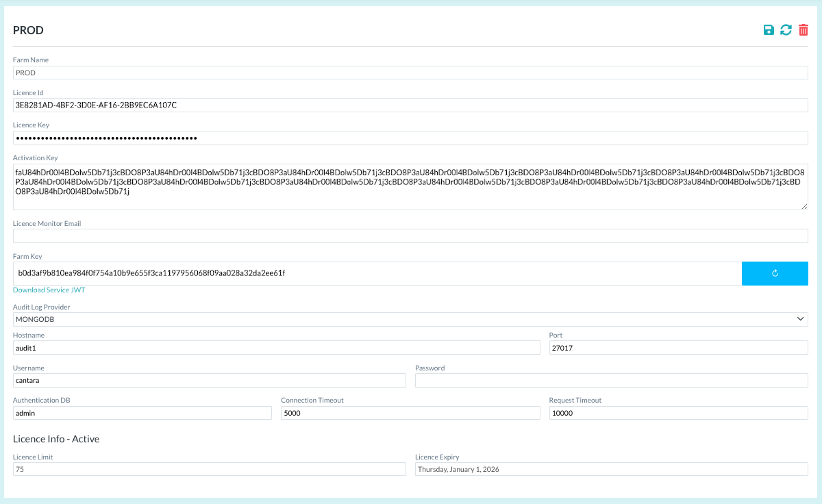
Task: Regenerate the Farm Key with blue button
Action: [x=775, y=273]
